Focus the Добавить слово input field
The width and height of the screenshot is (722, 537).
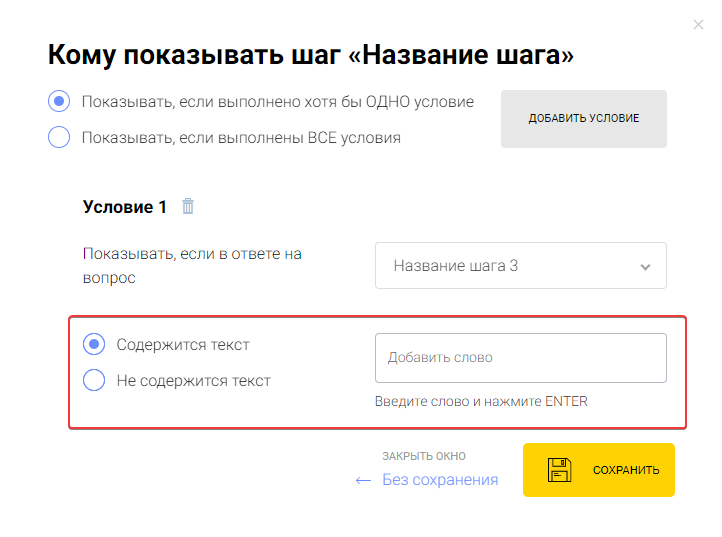520,357
